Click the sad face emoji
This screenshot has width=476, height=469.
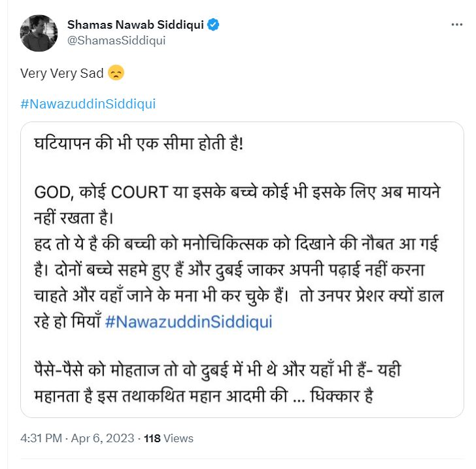pyautogui.click(x=116, y=73)
